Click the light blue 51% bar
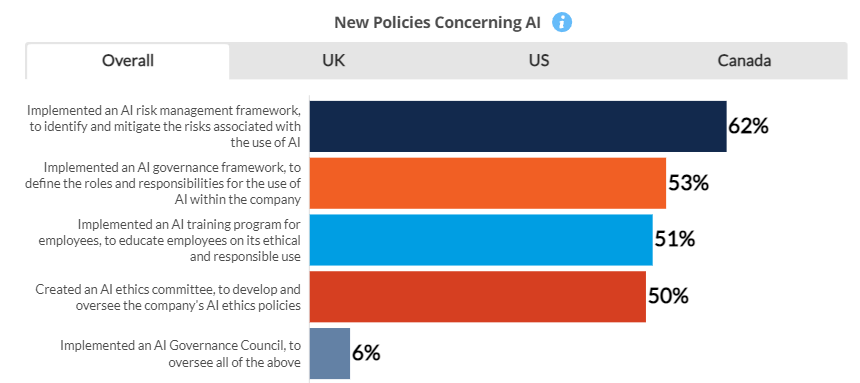This screenshot has width=860, height=383. (481, 240)
